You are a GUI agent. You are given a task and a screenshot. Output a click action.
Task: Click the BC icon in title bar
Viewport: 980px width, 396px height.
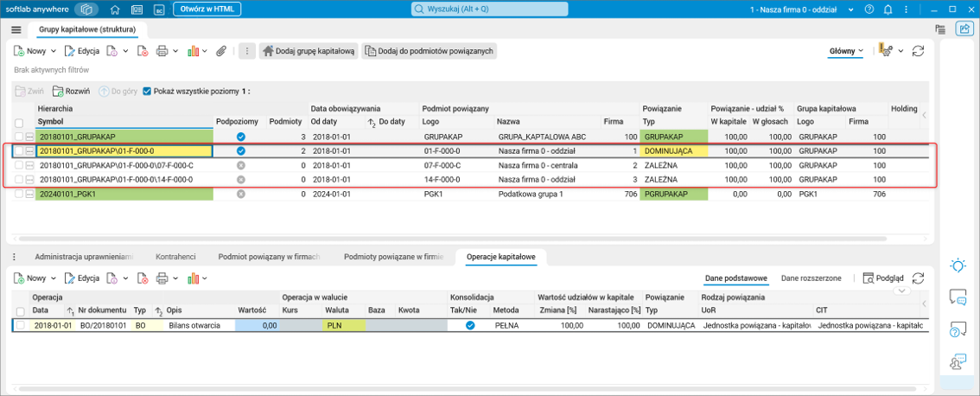pos(159,10)
